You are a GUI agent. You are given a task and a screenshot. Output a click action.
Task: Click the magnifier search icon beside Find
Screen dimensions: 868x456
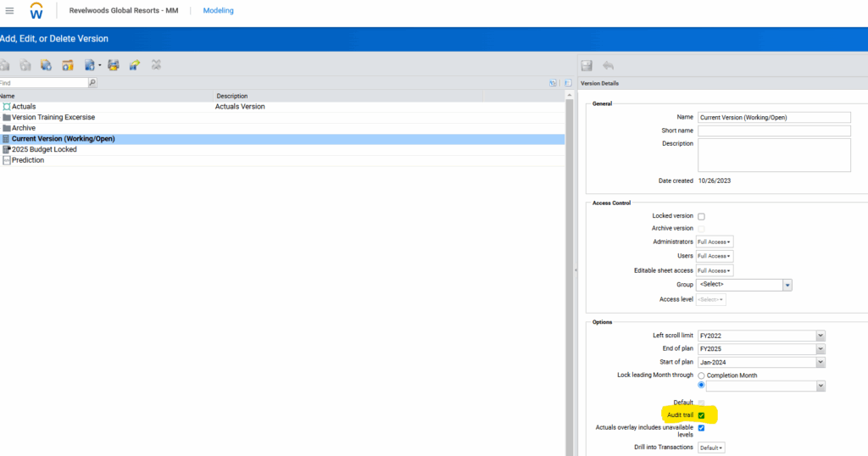tap(92, 83)
